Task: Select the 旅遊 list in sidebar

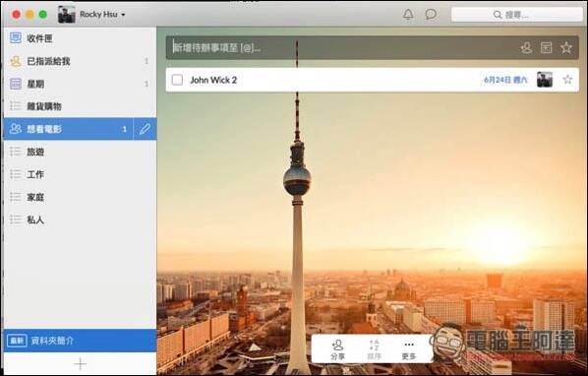Action: [80, 152]
